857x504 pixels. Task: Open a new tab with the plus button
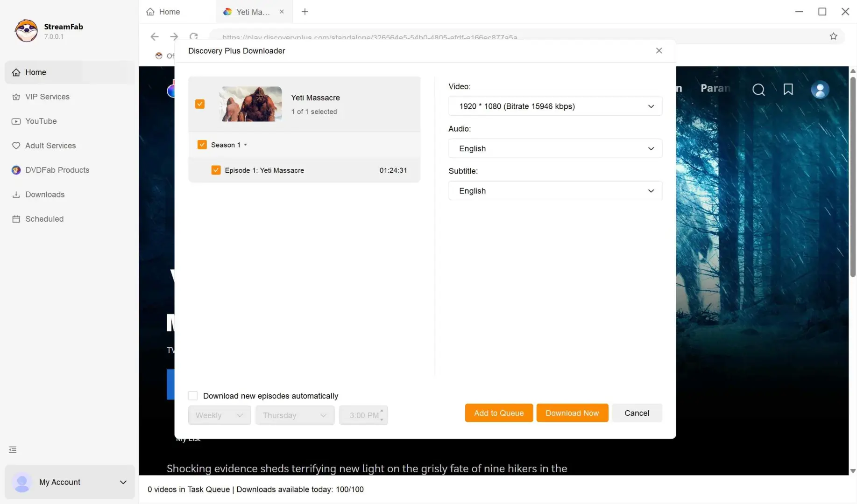coord(305,12)
